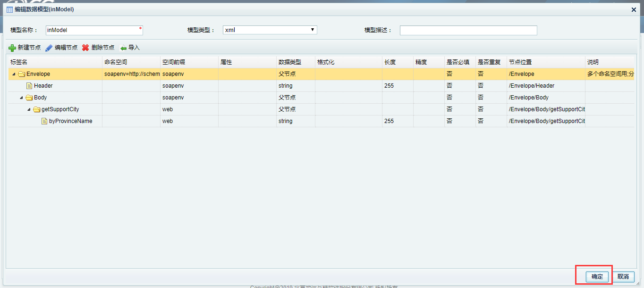Close the edit data model dialog

634,9
